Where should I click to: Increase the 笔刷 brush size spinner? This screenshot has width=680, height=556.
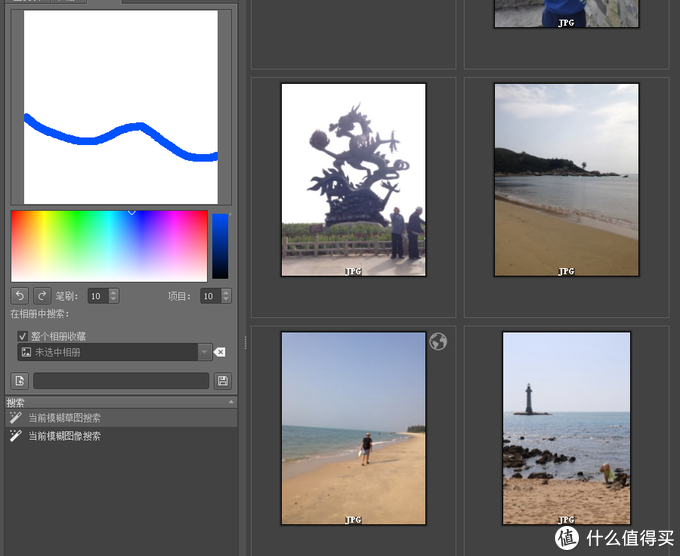click(x=113, y=292)
